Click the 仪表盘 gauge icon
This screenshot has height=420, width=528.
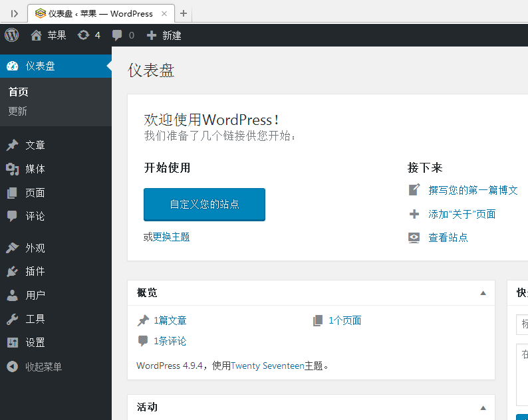[x=13, y=66]
